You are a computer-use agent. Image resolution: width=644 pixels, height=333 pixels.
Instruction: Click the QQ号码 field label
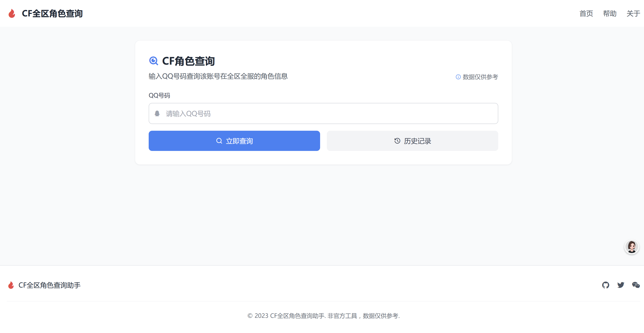point(159,95)
